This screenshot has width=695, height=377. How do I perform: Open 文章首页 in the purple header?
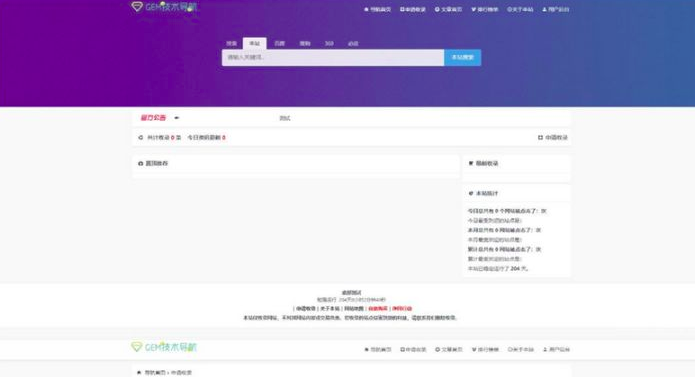point(449,9)
